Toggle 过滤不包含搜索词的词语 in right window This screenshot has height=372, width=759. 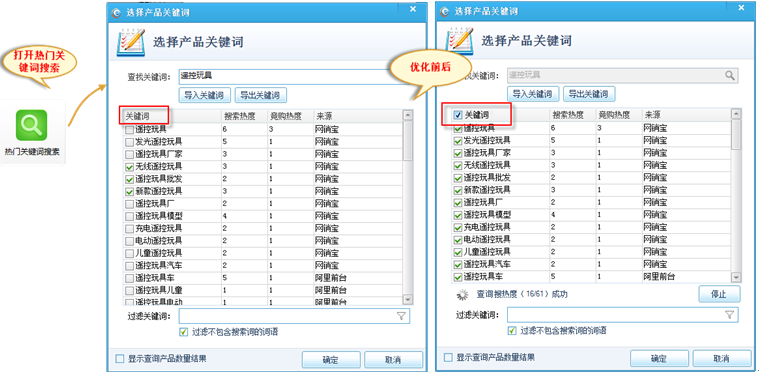512,331
